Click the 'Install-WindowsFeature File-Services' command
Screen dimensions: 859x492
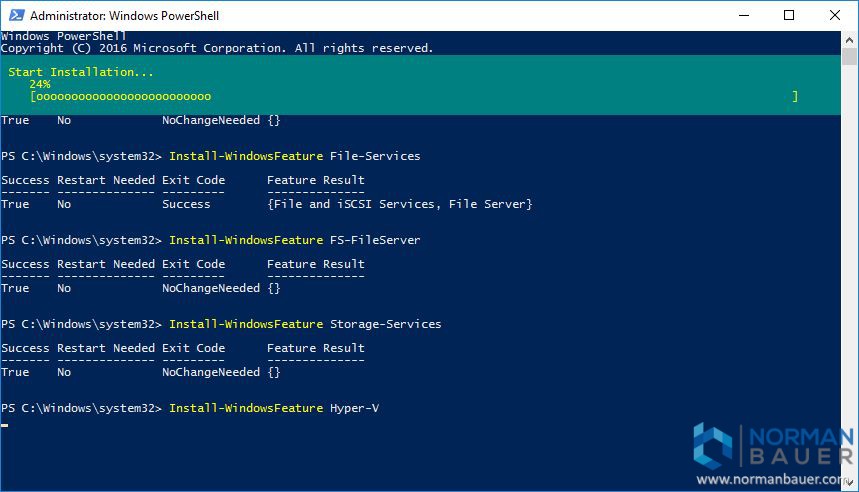pyautogui.click(x=295, y=156)
